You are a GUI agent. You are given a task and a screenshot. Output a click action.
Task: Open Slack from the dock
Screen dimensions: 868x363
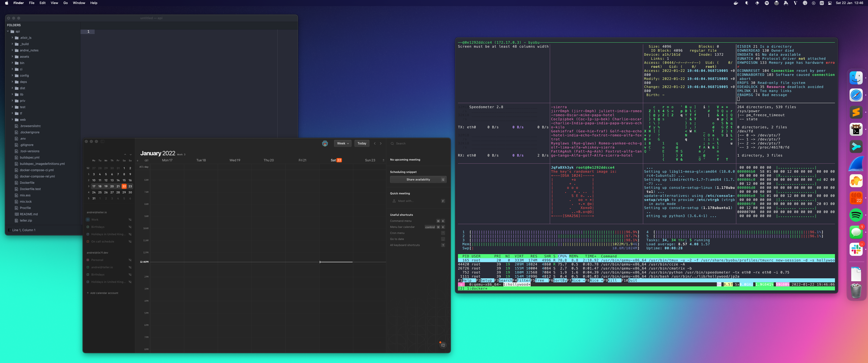(x=856, y=249)
